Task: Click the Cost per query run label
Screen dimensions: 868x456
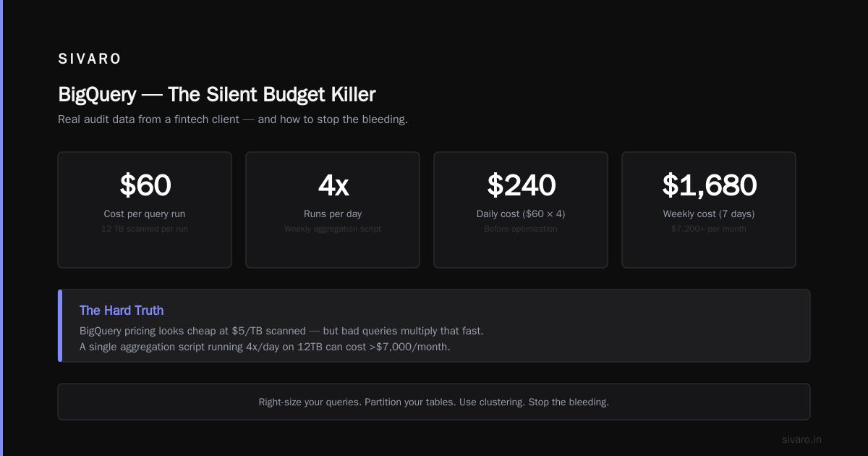Action: [x=145, y=214]
